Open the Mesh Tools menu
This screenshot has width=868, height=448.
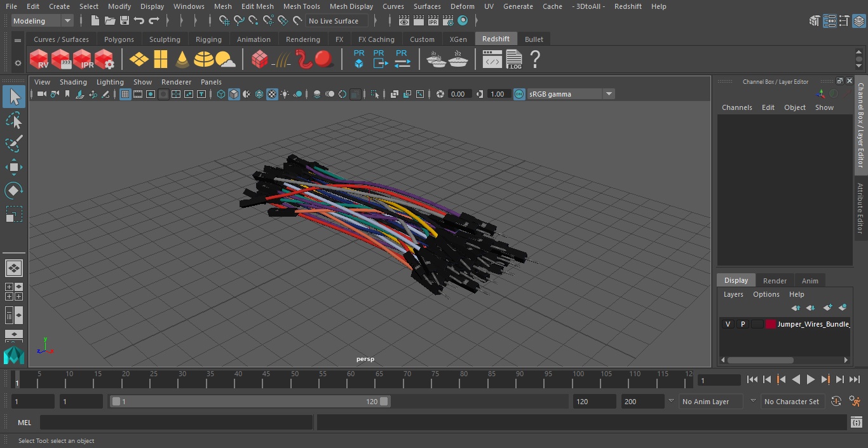tap(301, 6)
